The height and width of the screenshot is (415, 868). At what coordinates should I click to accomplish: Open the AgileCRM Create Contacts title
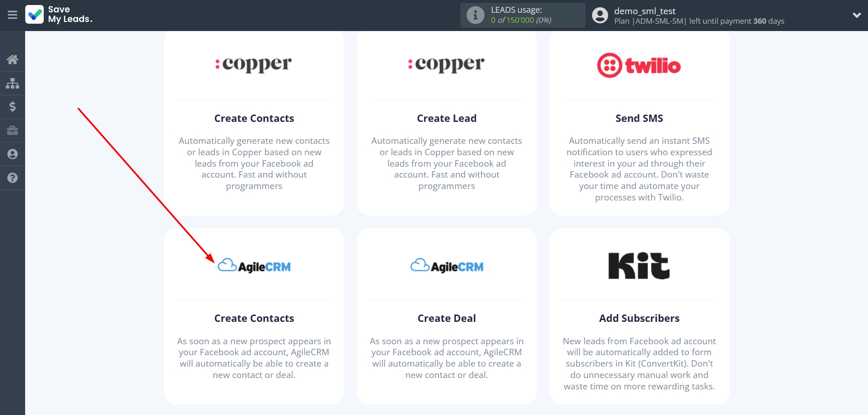[254, 318]
